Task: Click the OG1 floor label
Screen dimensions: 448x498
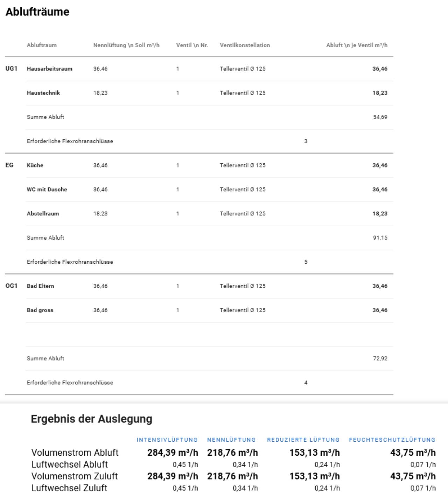Action: point(11,286)
